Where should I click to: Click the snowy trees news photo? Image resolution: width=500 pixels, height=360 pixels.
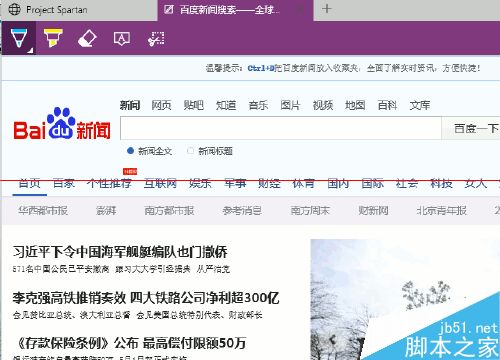pyautogui.click(x=405, y=299)
